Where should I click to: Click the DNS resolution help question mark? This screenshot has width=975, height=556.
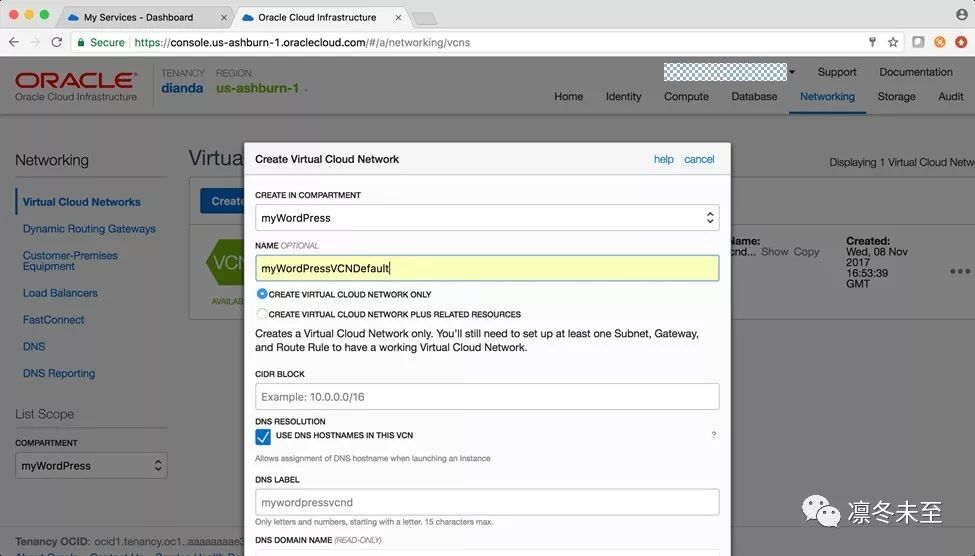pyautogui.click(x=714, y=435)
